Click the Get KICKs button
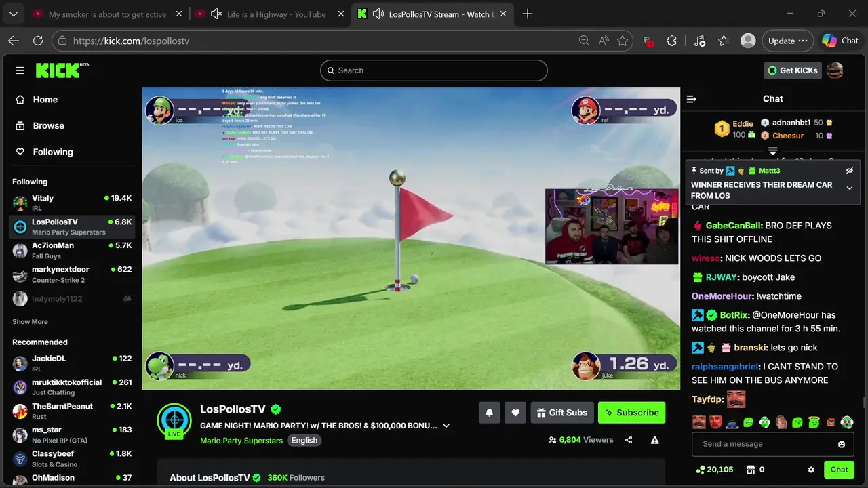The height and width of the screenshot is (488, 868). pyautogui.click(x=793, y=70)
